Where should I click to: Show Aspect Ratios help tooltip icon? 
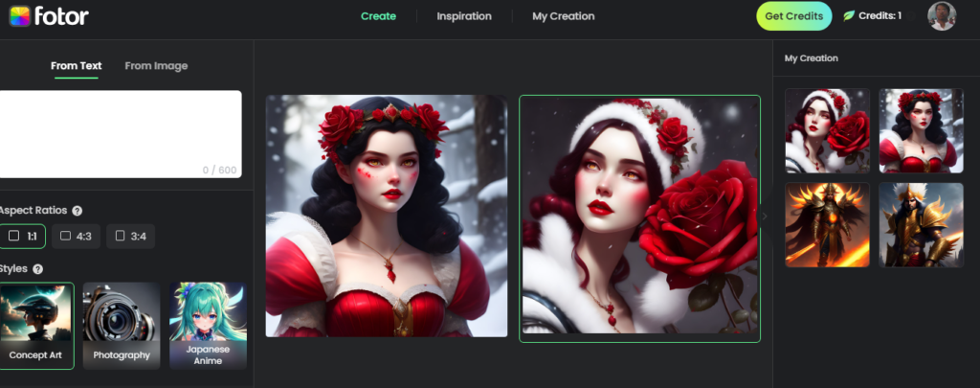coord(77,211)
